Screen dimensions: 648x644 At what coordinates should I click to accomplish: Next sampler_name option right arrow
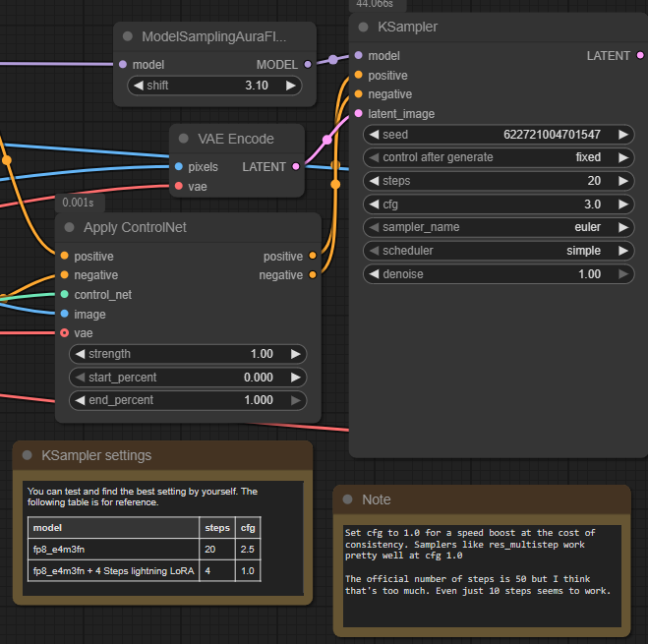[x=623, y=227]
